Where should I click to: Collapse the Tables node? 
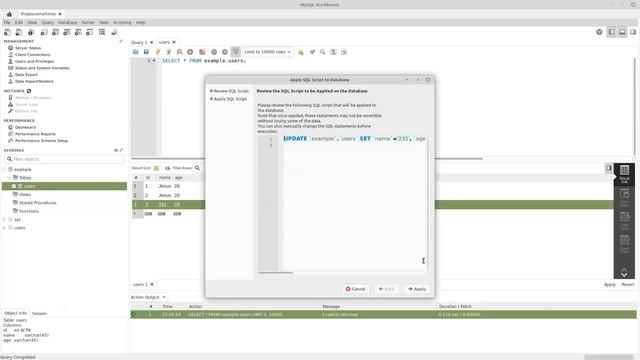click(9, 178)
